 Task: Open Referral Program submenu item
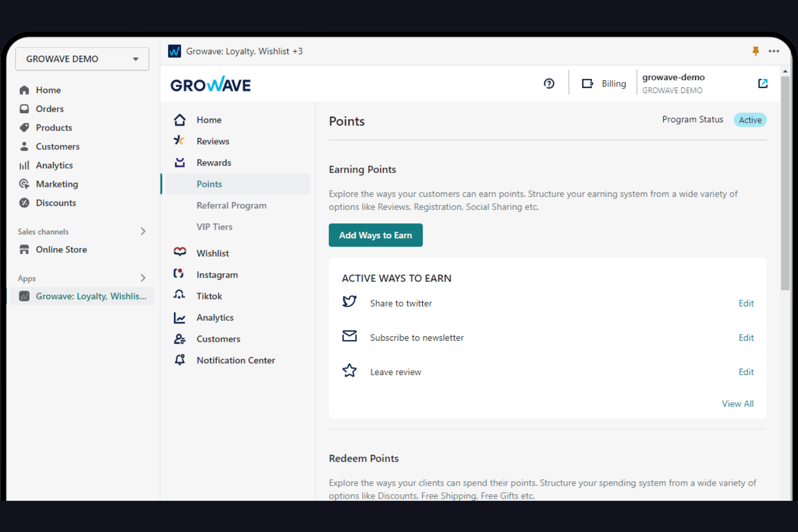click(x=232, y=205)
